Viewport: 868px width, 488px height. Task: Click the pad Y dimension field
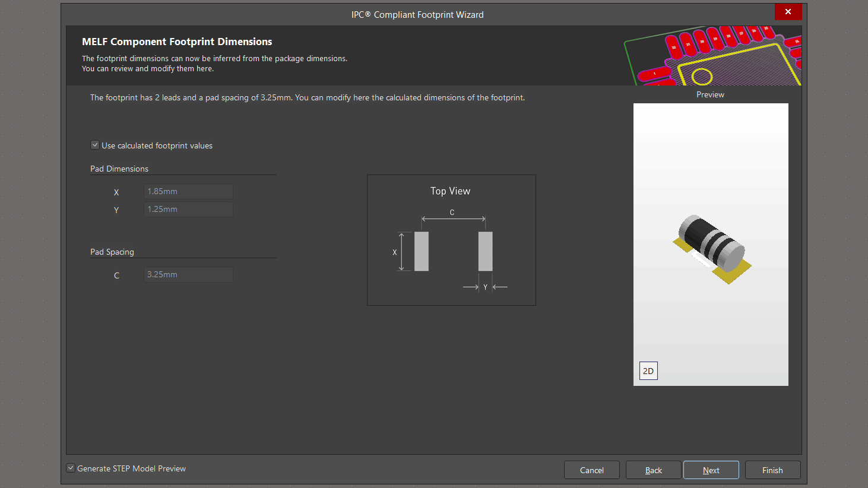tap(188, 210)
